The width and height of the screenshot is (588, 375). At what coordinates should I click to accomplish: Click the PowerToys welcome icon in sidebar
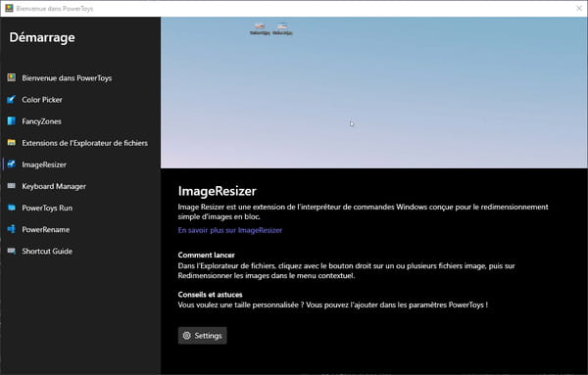[12, 77]
